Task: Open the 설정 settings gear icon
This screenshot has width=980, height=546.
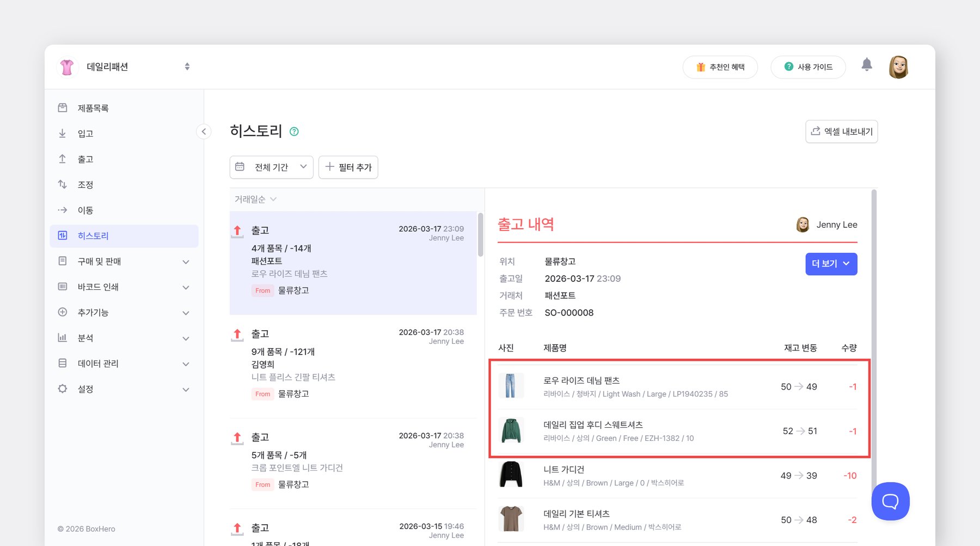Action: (x=63, y=389)
